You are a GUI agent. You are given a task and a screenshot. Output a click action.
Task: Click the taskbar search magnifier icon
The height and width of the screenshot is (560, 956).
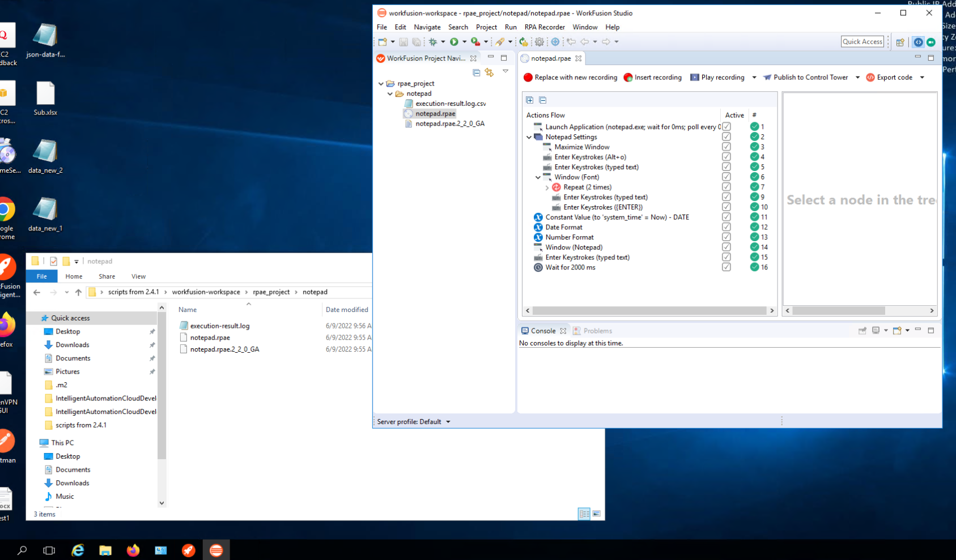click(22, 550)
